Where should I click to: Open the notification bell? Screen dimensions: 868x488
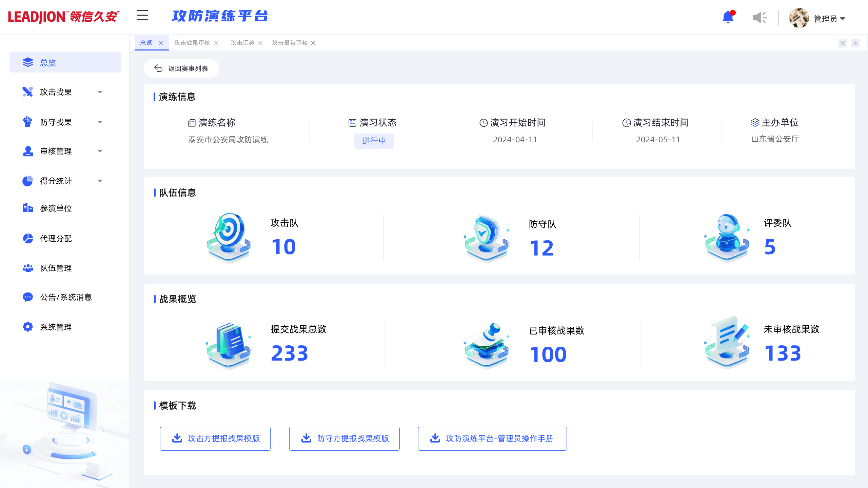tap(728, 17)
